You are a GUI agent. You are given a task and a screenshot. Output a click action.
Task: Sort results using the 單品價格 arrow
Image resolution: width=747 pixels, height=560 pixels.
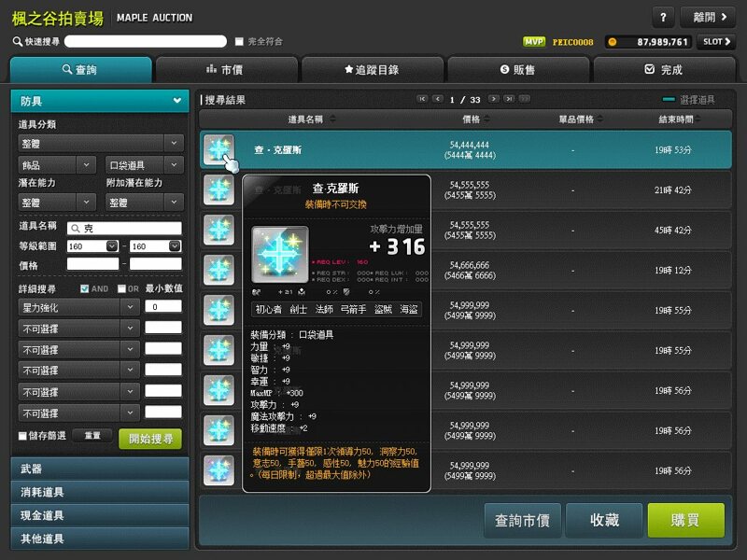599,119
